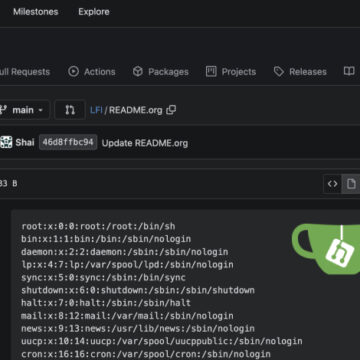Click the compare branches icon button

[x=70, y=110]
